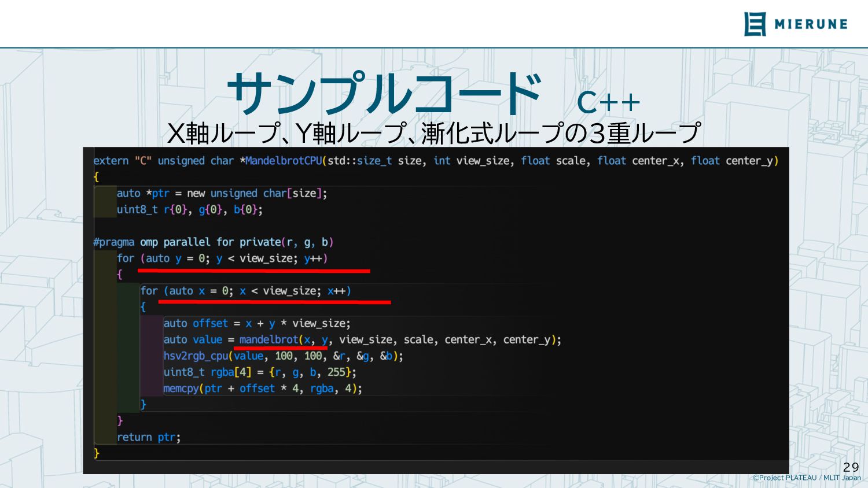Click the MIERUNE logo icon
868x488 pixels.
pyautogui.click(x=755, y=24)
